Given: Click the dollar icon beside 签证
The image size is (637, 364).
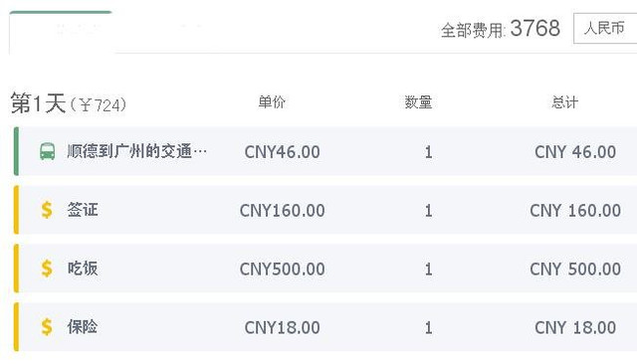Looking at the screenshot, I should click(47, 210).
